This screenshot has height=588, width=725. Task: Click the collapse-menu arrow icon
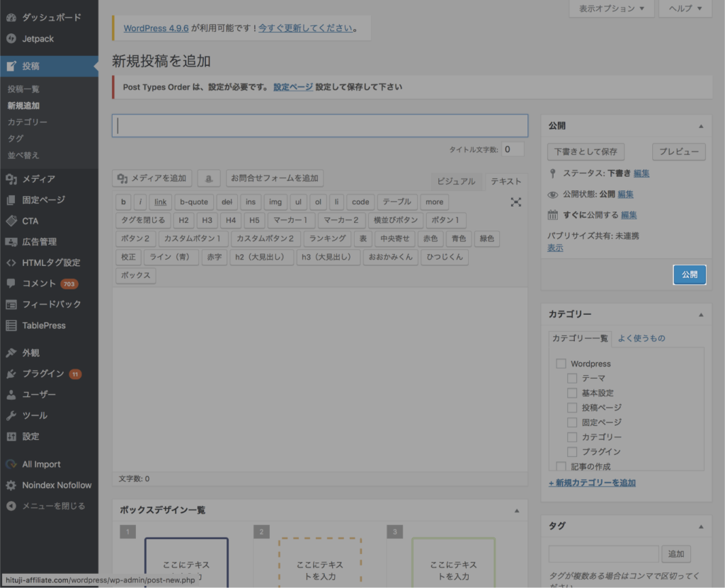coord(11,506)
